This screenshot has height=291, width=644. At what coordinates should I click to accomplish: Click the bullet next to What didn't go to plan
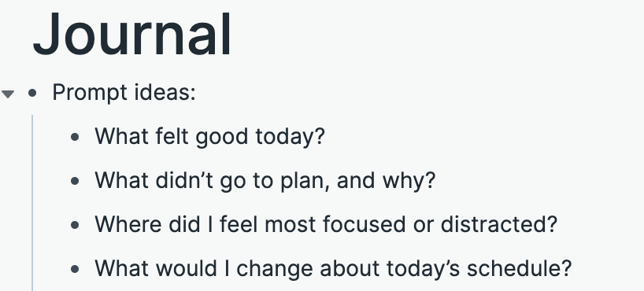point(75,181)
